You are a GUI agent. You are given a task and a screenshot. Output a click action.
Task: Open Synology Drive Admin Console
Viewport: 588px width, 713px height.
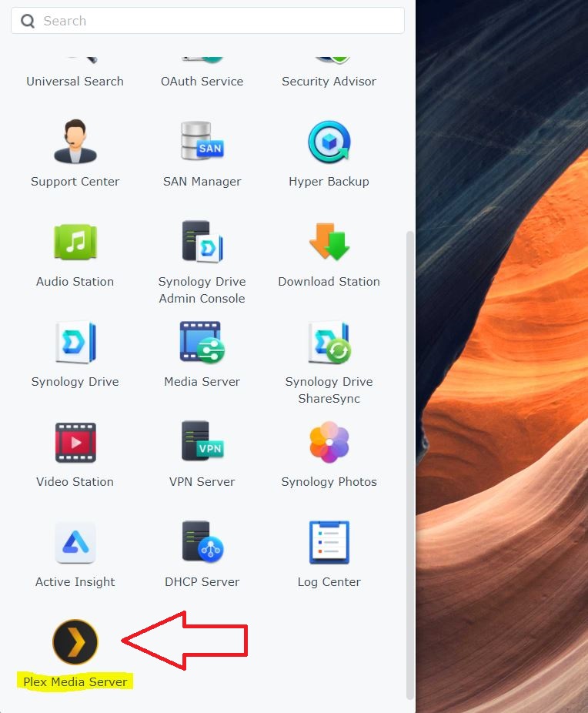pyautogui.click(x=202, y=242)
